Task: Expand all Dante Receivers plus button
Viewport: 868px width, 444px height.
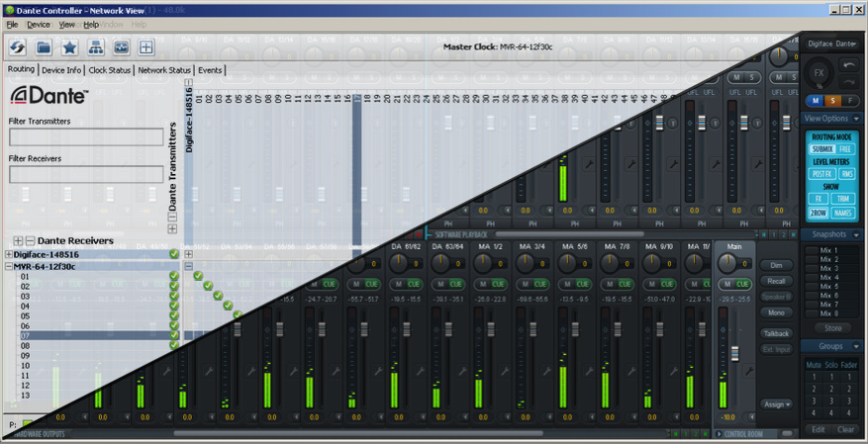Action: 18,241
